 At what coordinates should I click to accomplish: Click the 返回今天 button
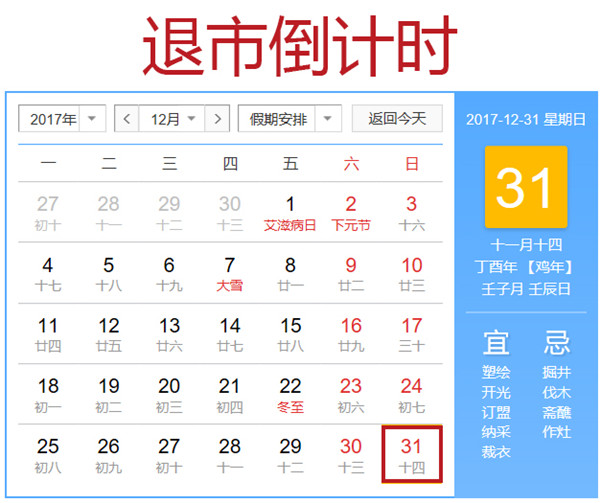click(x=397, y=119)
